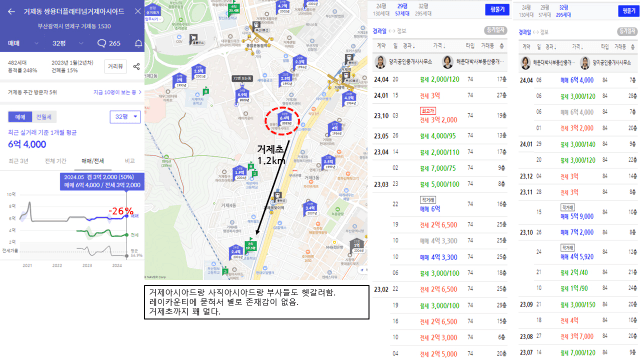Viewport: 640px width, 360px height.
Task: Click first agent avatar in middle panel
Action: pyautogui.click(x=380, y=62)
